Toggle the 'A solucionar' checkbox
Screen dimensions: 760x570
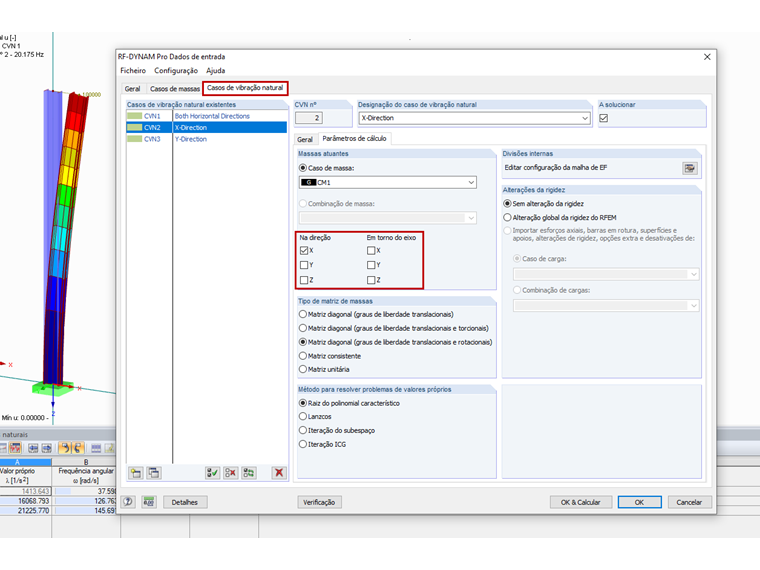click(603, 118)
